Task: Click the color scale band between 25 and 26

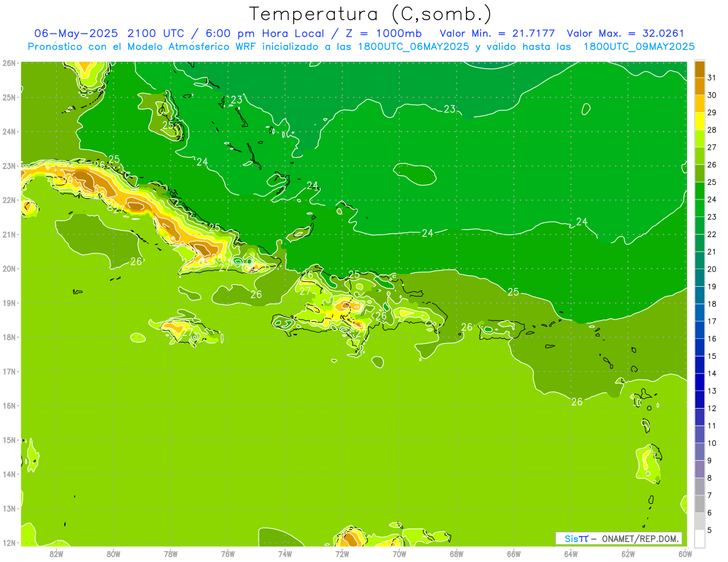Action: click(699, 173)
